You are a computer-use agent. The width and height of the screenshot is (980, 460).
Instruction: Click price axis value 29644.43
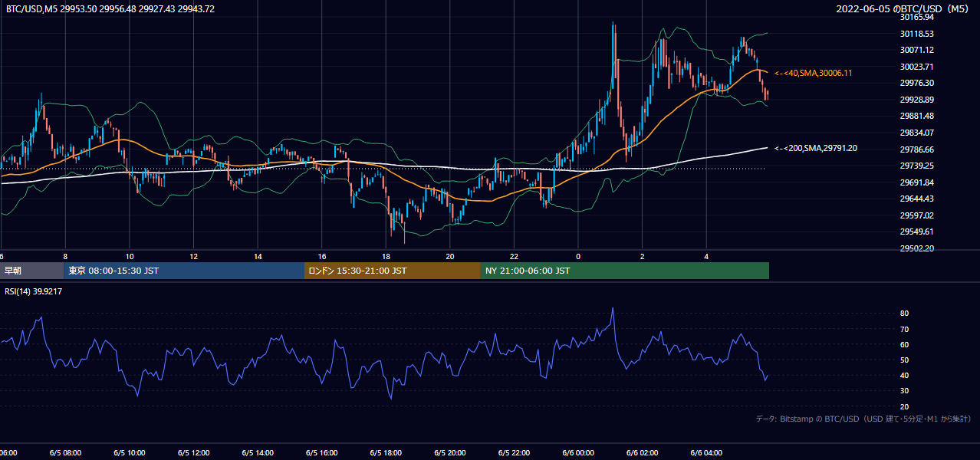click(x=916, y=199)
